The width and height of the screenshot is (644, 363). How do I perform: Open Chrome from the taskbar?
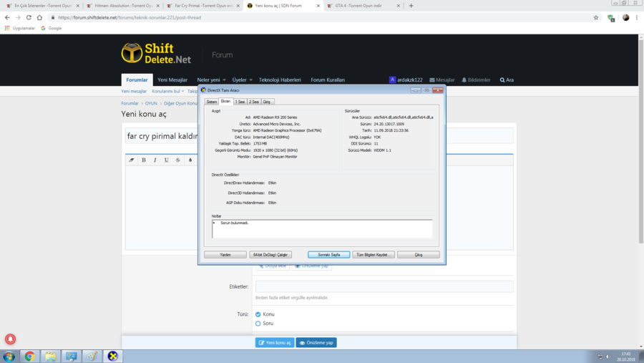[29, 357]
